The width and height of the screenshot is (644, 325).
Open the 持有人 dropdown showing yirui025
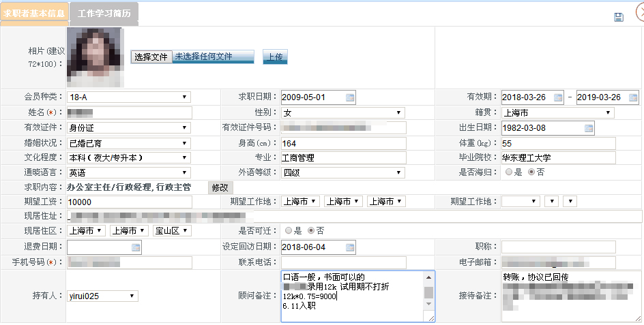(x=103, y=296)
